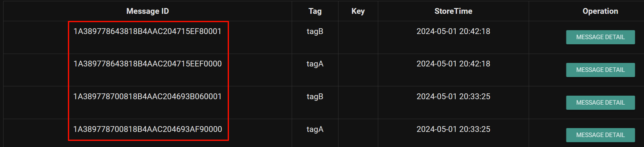Open message detail for ID ending 5EF80001

tap(600, 37)
